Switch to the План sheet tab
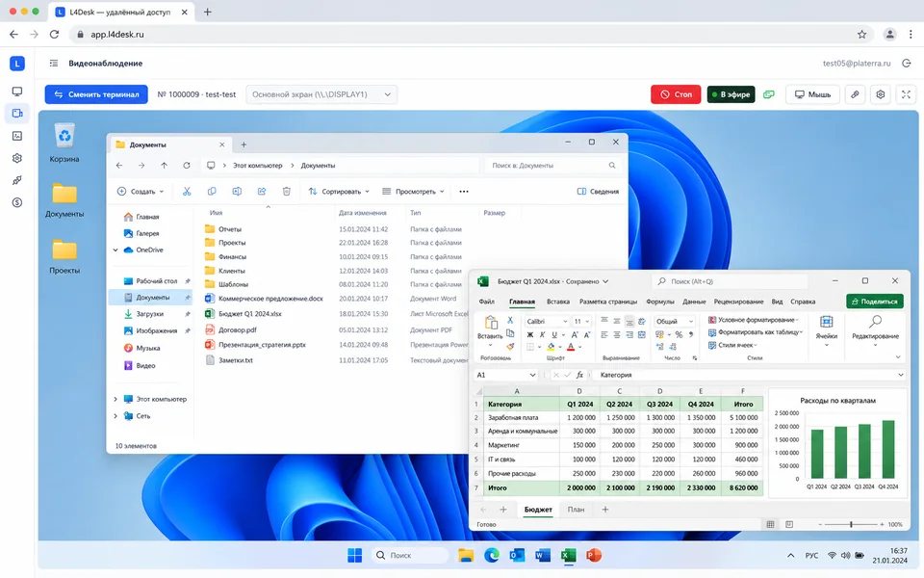 coord(576,510)
